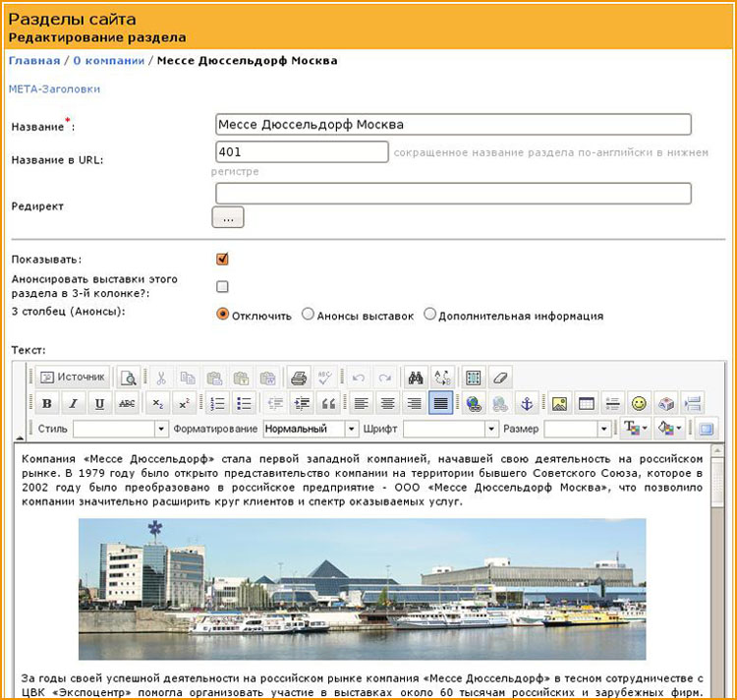Toggle the Показывать checkbox
Image resolution: width=737 pixels, height=700 pixels.
click(222, 260)
